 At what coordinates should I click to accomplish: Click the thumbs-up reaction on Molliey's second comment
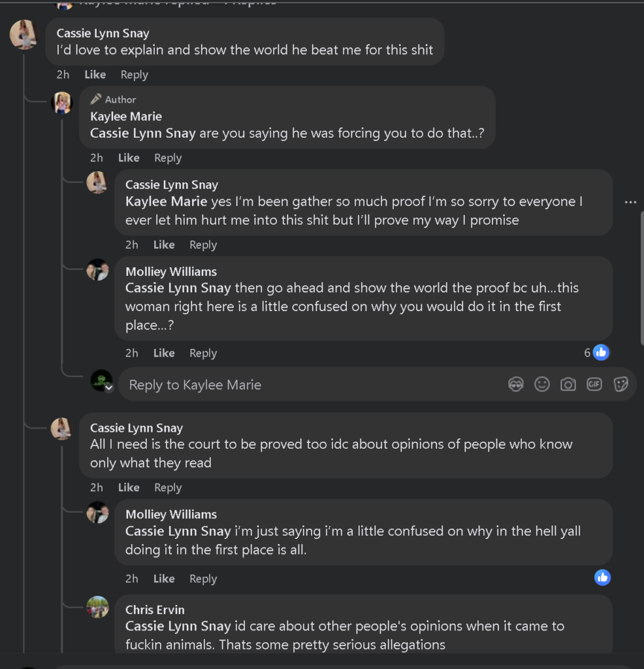pyautogui.click(x=602, y=578)
